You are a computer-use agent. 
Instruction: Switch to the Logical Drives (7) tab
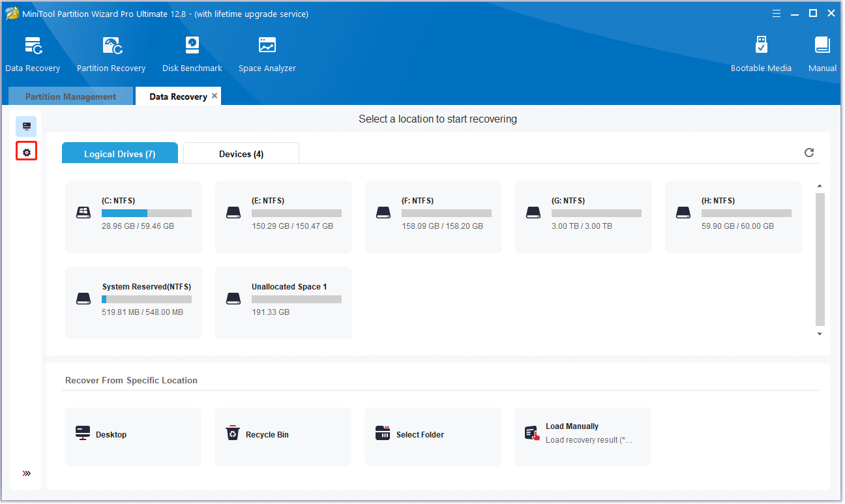(x=120, y=154)
